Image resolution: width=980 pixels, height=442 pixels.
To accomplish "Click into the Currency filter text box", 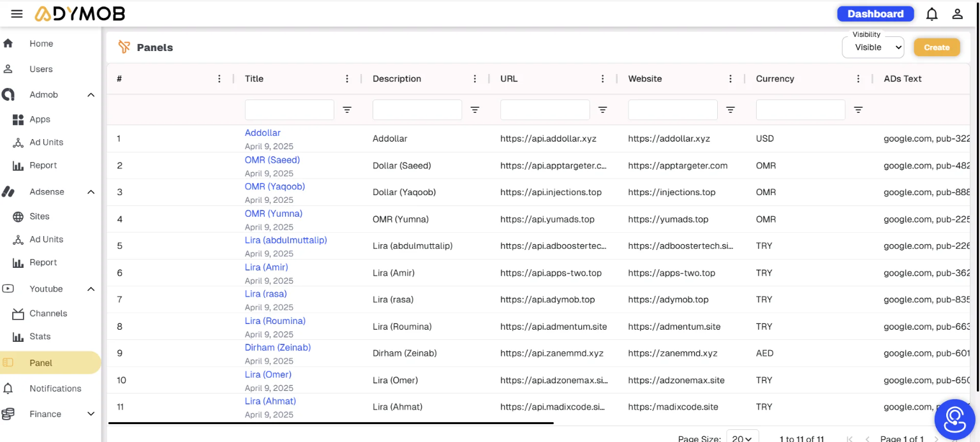I will point(801,110).
